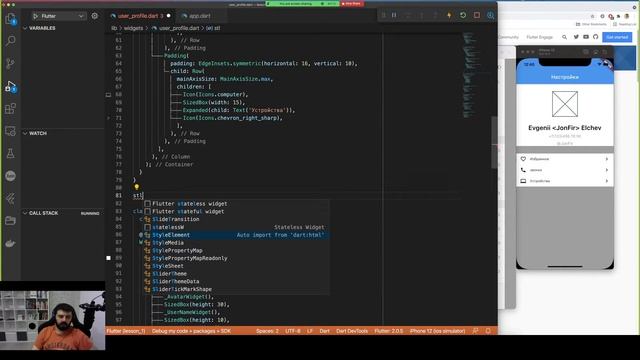Open GitHub icon on Flutter website
The width and height of the screenshot is (640, 360).
596,37
